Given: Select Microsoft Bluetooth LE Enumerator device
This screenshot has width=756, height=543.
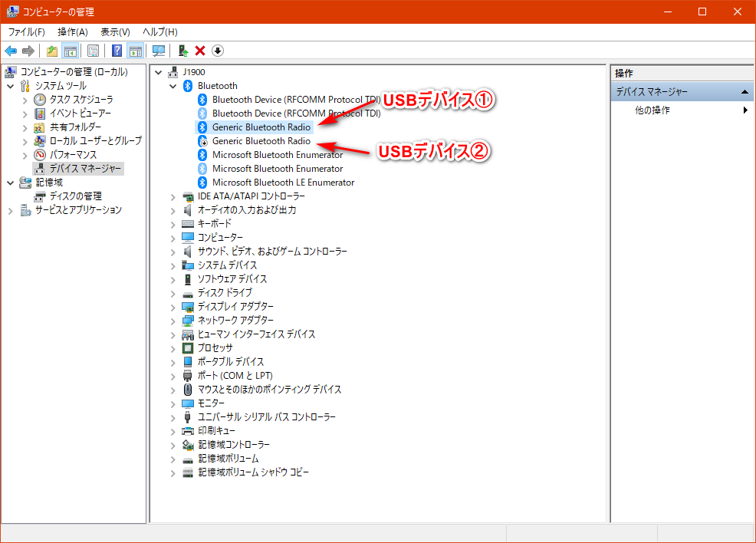Looking at the screenshot, I should (x=283, y=183).
